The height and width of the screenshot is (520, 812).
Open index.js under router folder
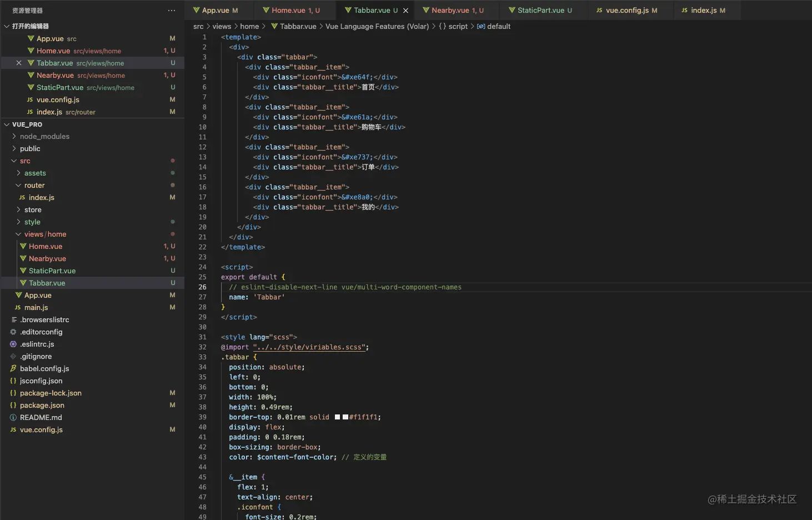coord(92,197)
